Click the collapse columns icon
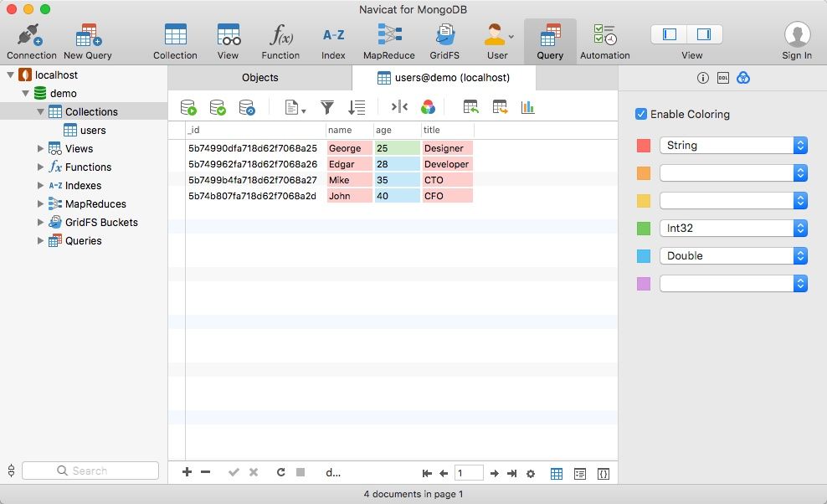The image size is (827, 504). point(399,107)
